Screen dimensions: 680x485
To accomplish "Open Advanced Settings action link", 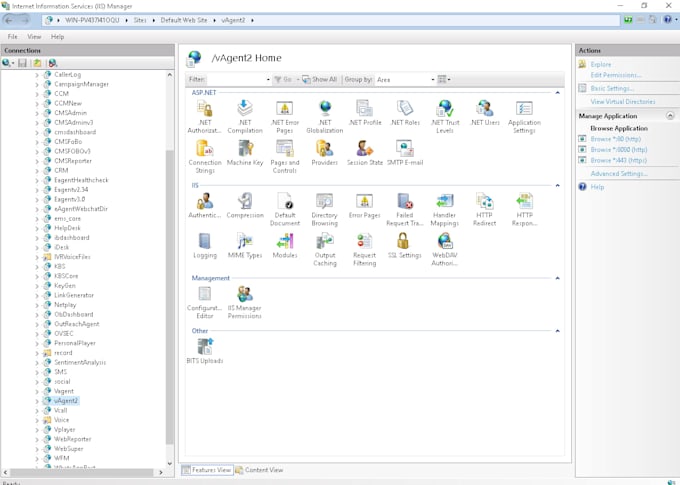I will [619, 174].
